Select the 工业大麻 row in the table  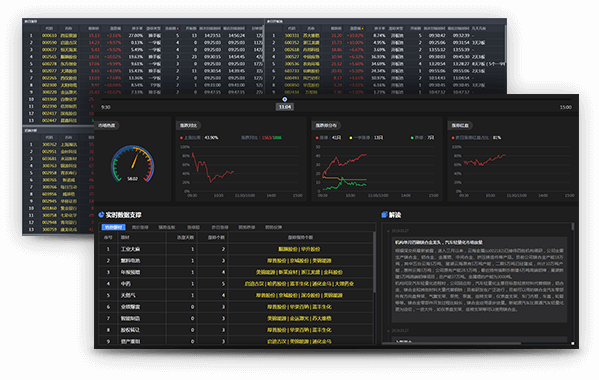236,249
